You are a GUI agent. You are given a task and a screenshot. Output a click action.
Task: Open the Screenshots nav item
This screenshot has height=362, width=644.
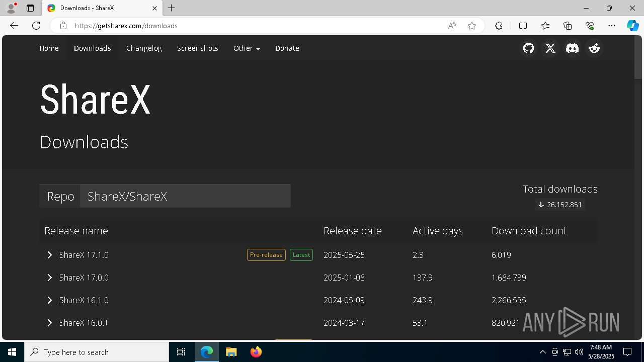point(198,48)
